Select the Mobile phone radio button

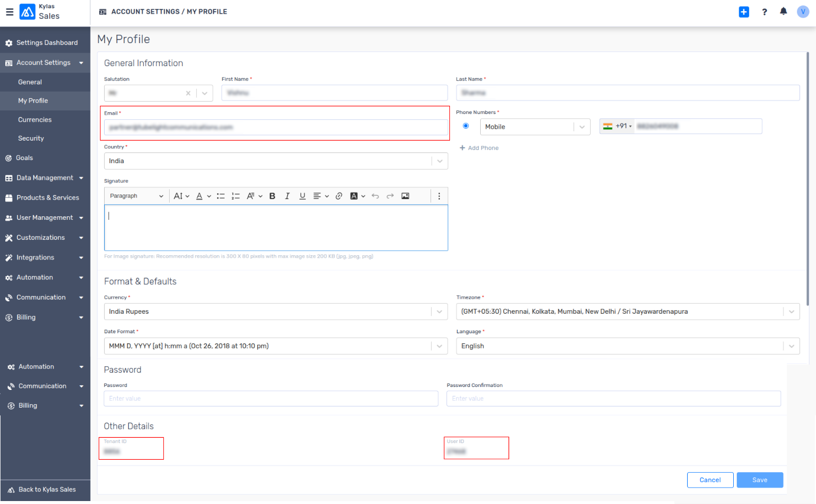(466, 126)
